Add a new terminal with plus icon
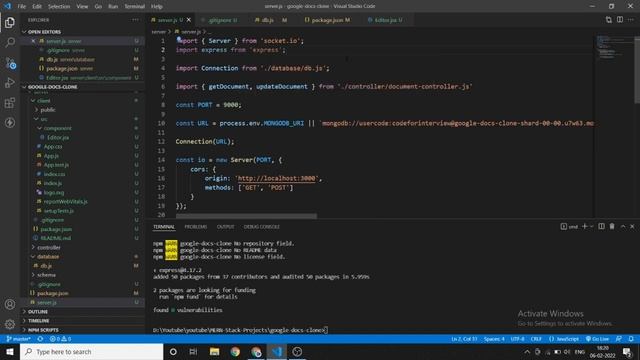Viewport: 640px width, 360px height. coord(584,227)
